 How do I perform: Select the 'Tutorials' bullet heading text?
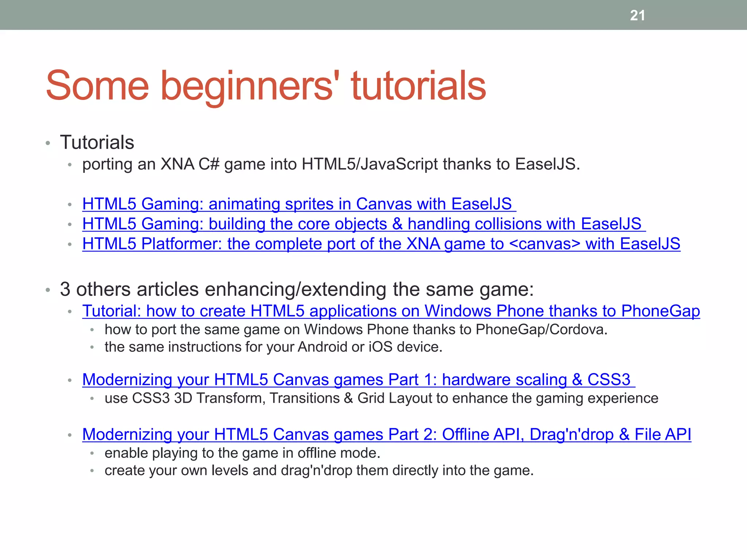pos(97,142)
